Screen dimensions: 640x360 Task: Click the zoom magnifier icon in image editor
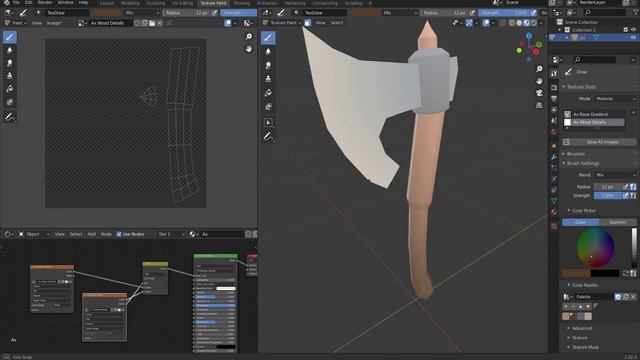(x=249, y=37)
